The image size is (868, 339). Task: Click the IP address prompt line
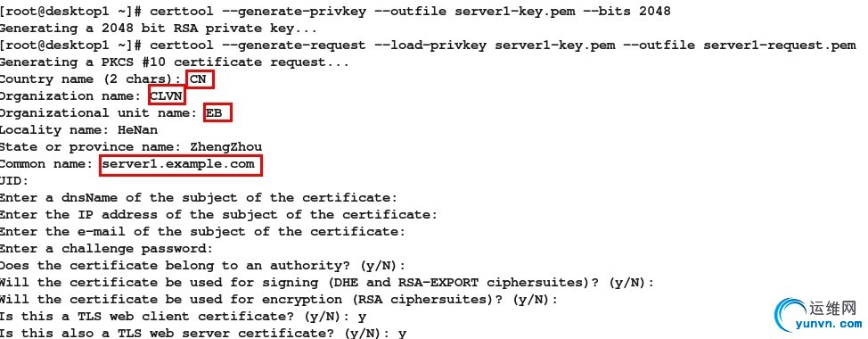[218, 215]
